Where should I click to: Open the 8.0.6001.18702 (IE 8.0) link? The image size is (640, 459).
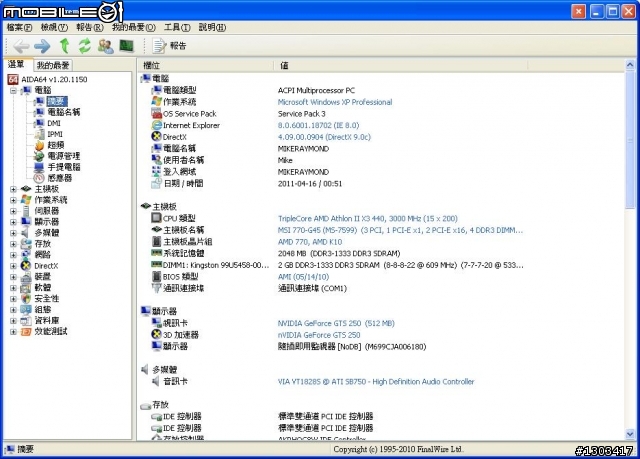(318, 125)
